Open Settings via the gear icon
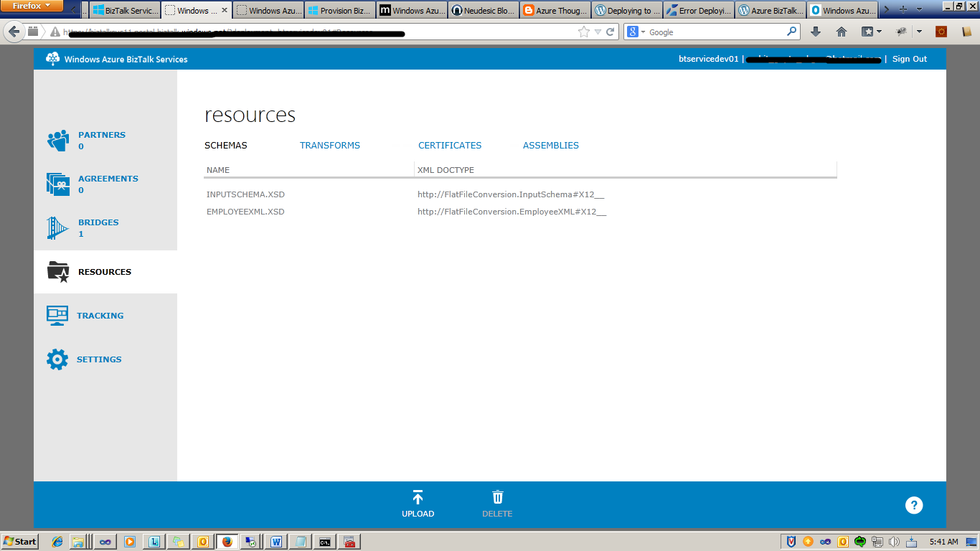Image resolution: width=980 pixels, height=551 pixels. (57, 359)
